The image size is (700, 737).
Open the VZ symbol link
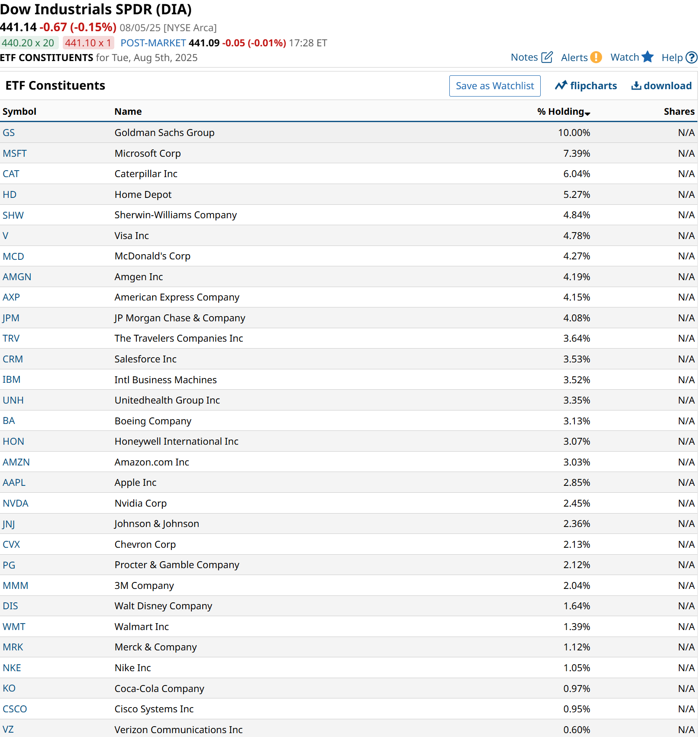(x=8, y=730)
